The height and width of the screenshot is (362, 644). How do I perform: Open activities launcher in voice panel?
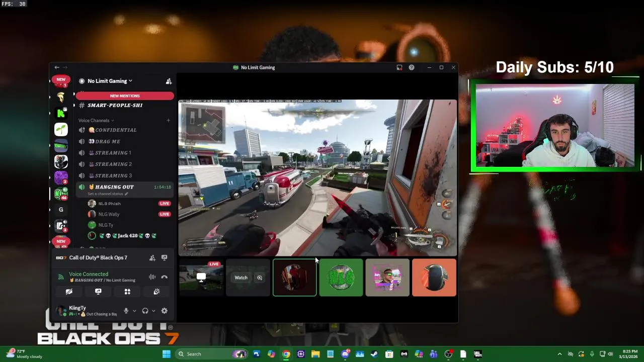click(127, 292)
